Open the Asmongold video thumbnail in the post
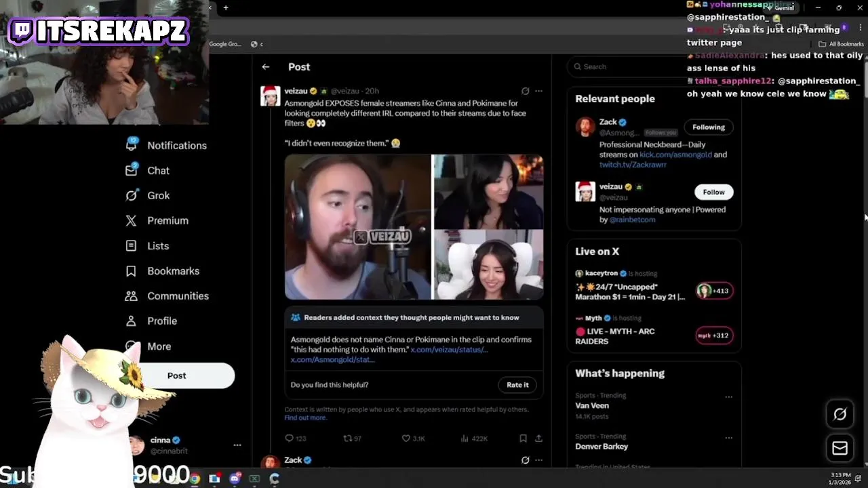 tap(357, 227)
